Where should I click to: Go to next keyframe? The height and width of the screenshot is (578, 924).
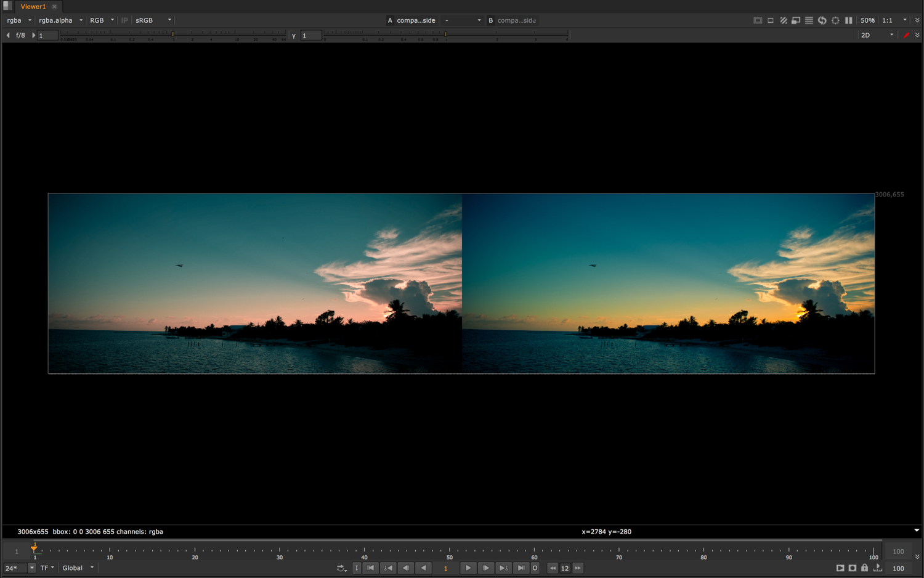503,568
